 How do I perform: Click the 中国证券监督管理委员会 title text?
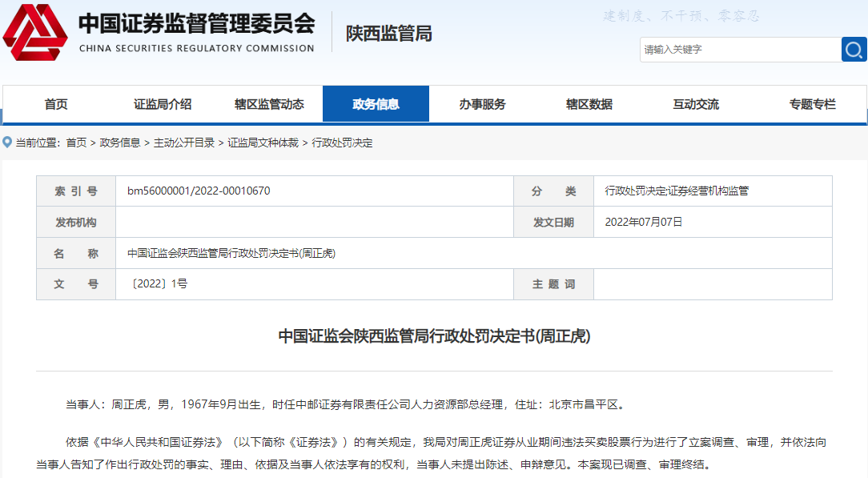pyautogui.click(x=196, y=24)
